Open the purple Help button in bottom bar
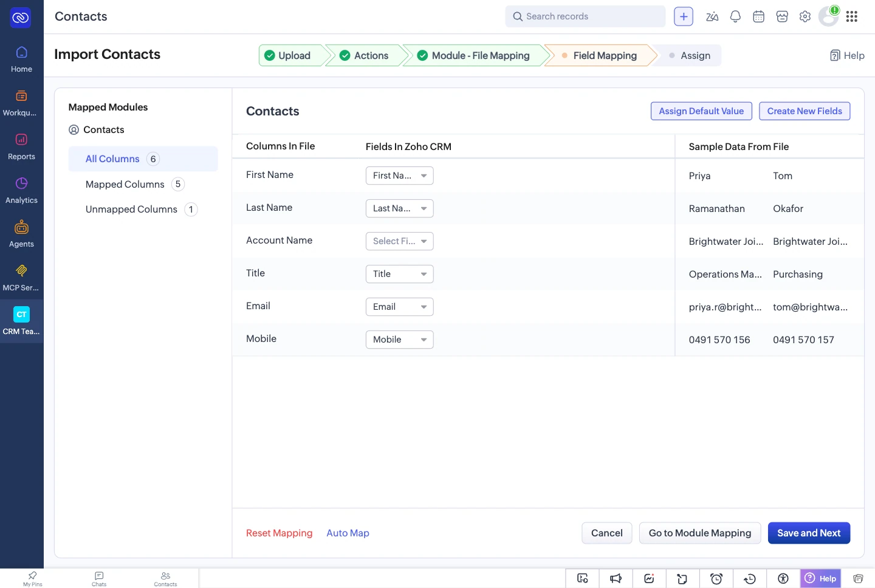 pyautogui.click(x=820, y=578)
